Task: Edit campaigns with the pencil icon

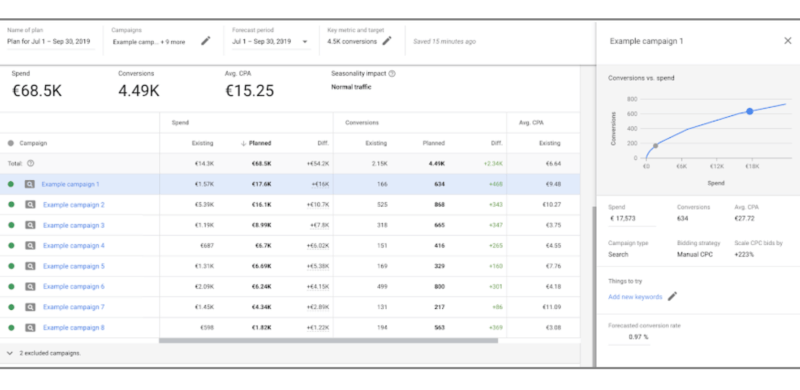Action: pos(206,41)
